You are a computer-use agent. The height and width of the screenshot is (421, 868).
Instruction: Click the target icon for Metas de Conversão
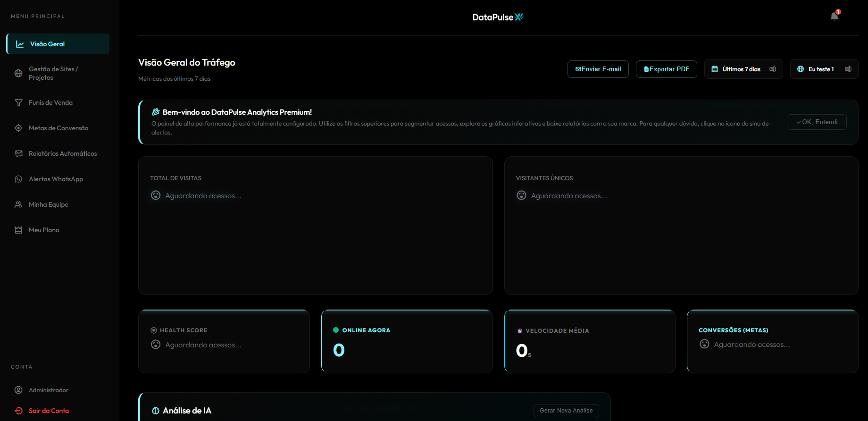click(18, 128)
